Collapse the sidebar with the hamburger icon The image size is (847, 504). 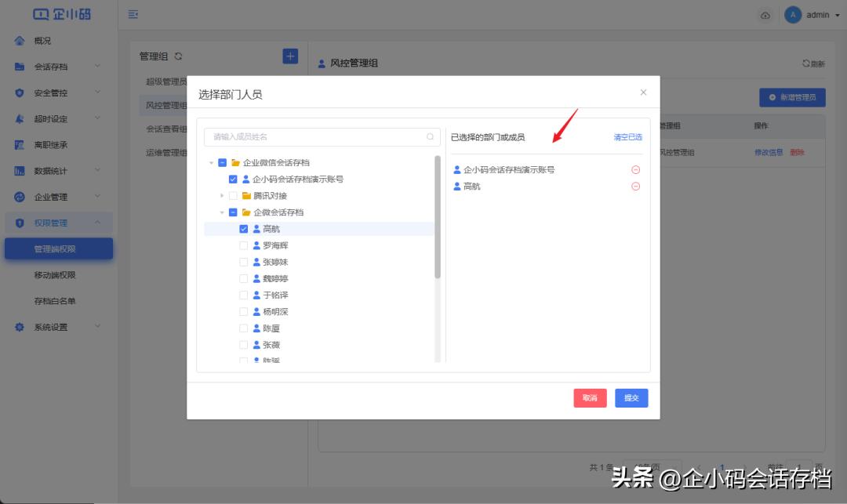coord(133,13)
